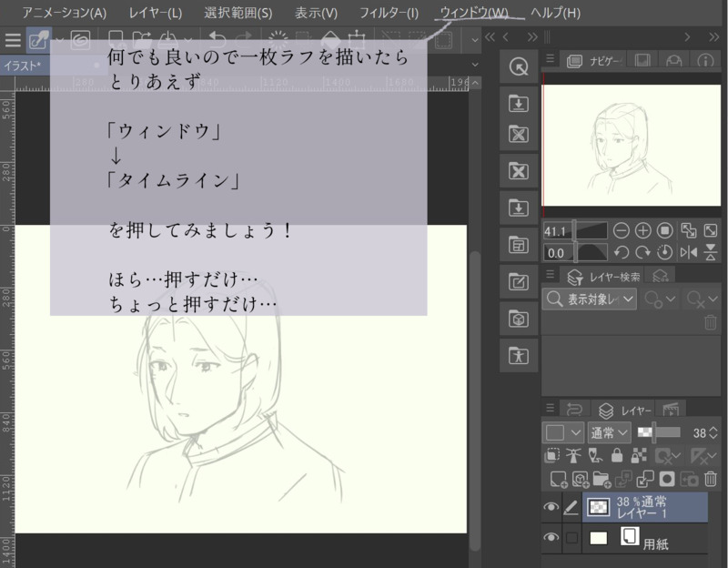Open the ウィンドウ(W) menu
The width and height of the screenshot is (728, 568).
[474, 13]
